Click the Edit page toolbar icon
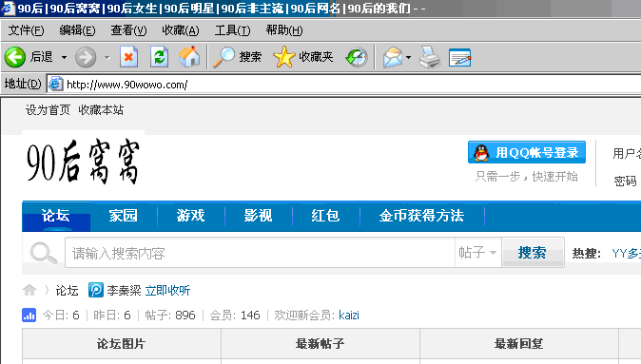Viewport: 641px width, 364px height. pos(460,57)
